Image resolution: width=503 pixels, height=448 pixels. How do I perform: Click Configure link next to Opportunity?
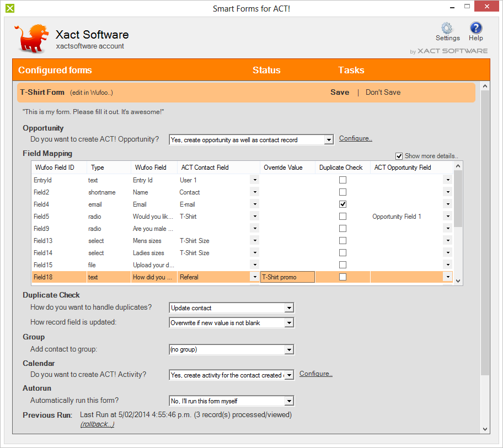(x=355, y=138)
